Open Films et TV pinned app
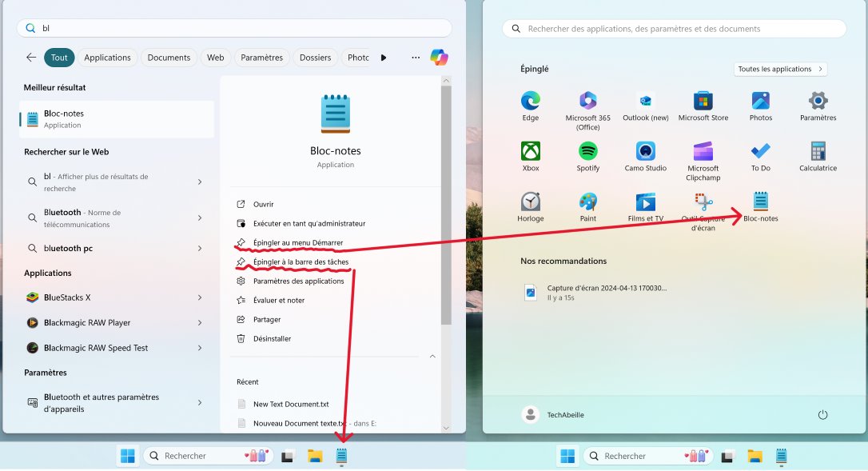The image size is (868, 471). tap(646, 202)
